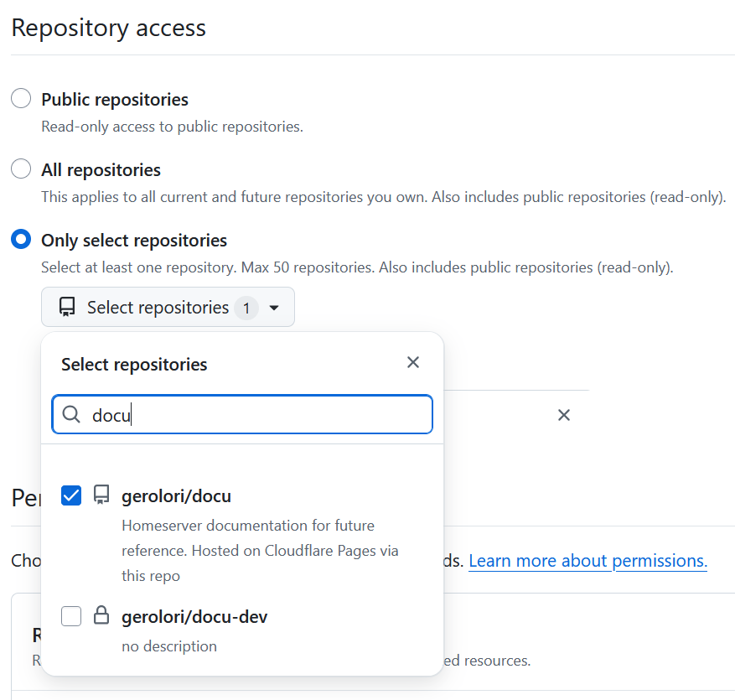Image resolution: width=735 pixels, height=700 pixels.
Task: Click the "1" repository count badge
Action: click(x=246, y=308)
